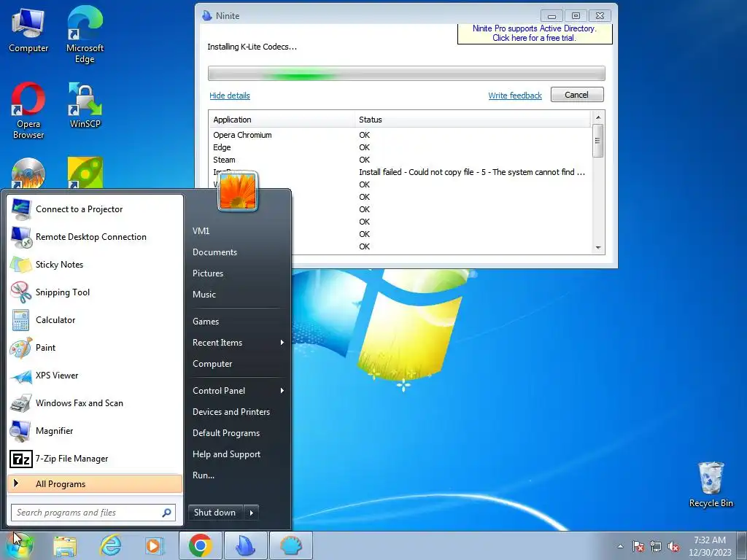The height and width of the screenshot is (560, 747).
Task: Click the taskbar clock showing 7:32 AM
Action: [x=710, y=546]
